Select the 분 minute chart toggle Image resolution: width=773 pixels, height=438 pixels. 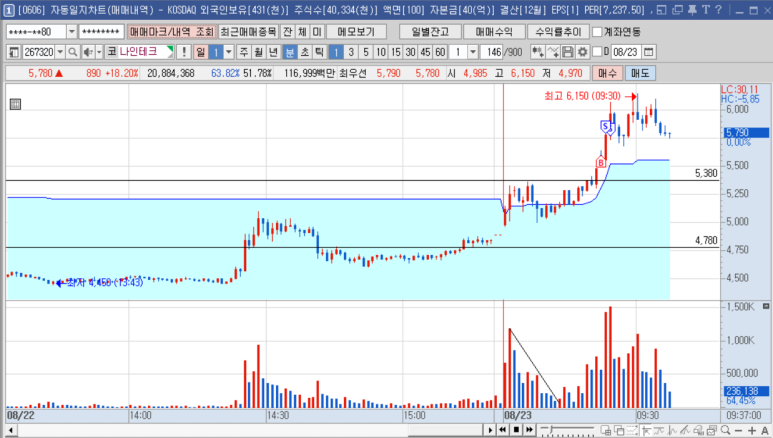(x=290, y=52)
